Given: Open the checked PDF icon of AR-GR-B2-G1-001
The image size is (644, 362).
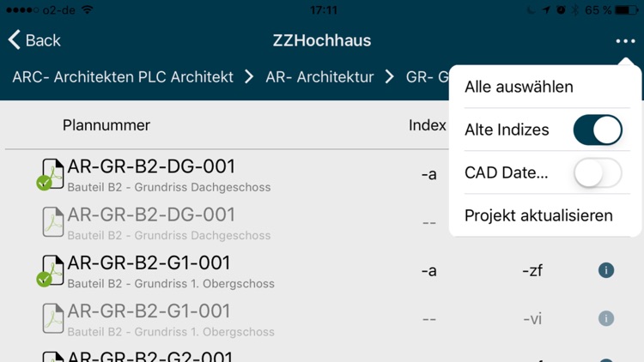Looking at the screenshot, I should [x=50, y=271].
